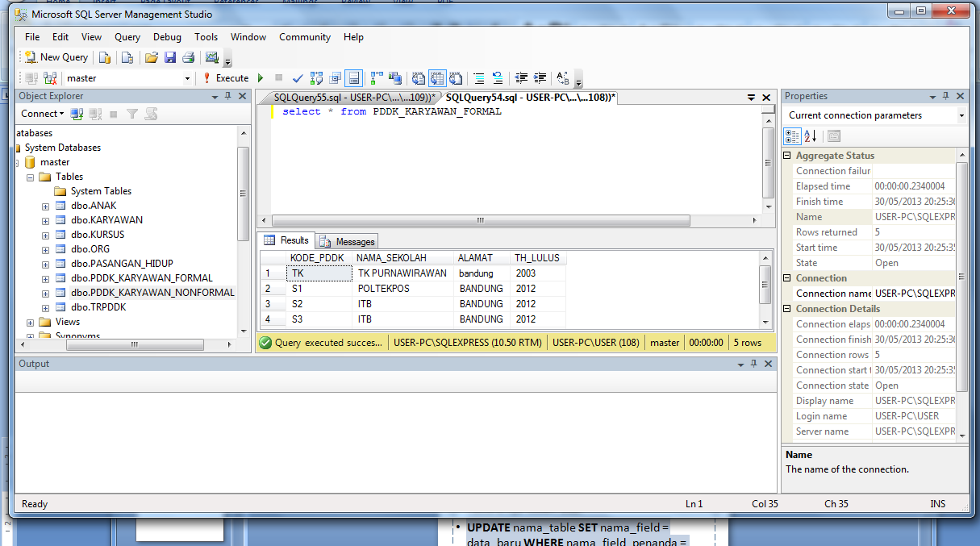The width and height of the screenshot is (980, 546).
Task: Toggle Results to File mode
Action: click(456, 78)
